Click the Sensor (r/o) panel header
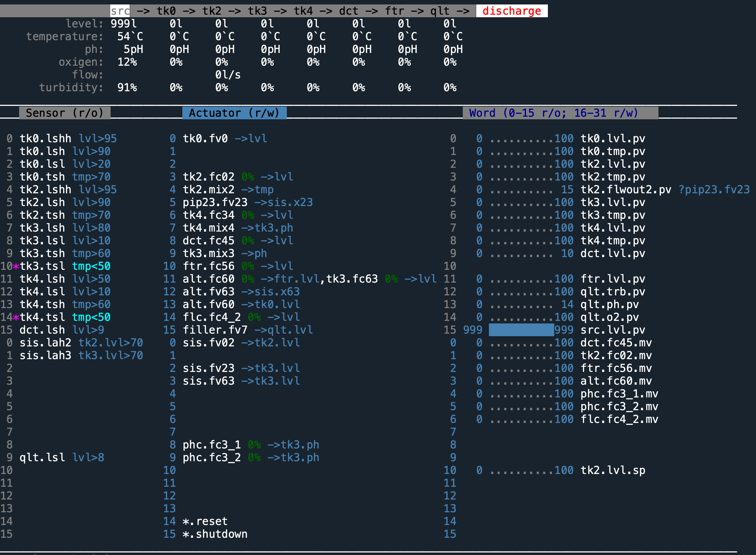 point(65,113)
